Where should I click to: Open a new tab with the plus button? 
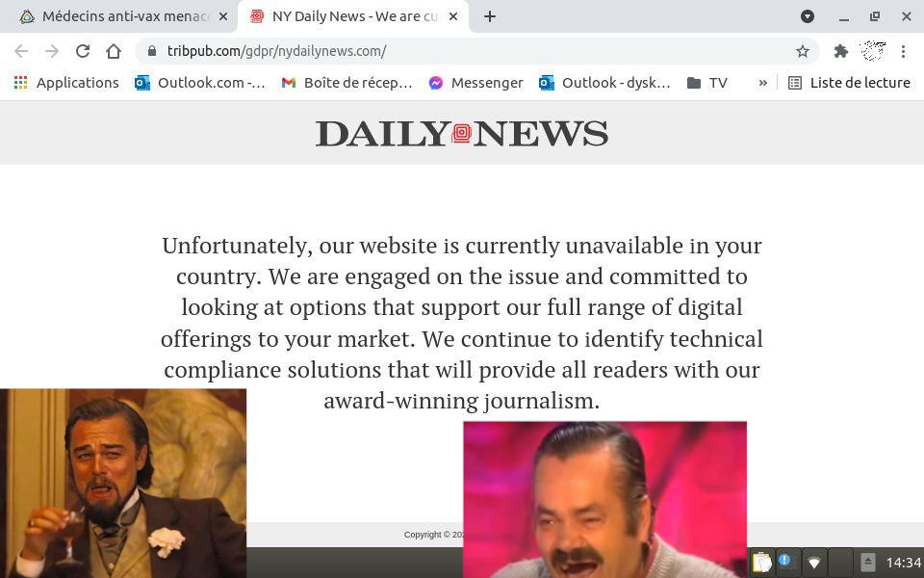(490, 16)
